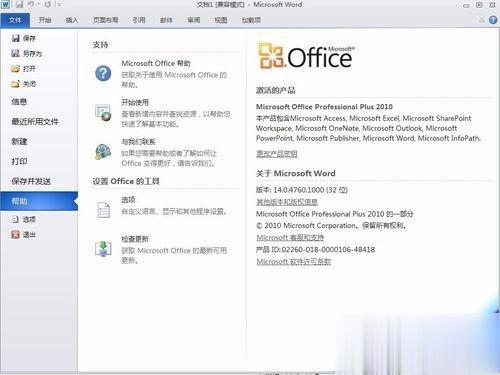
Task: Click the 'Microsoft Office 帮助' heading text
Action: tap(156, 63)
